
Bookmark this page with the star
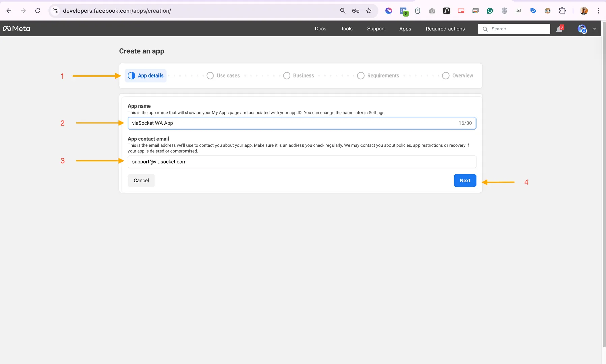(369, 11)
